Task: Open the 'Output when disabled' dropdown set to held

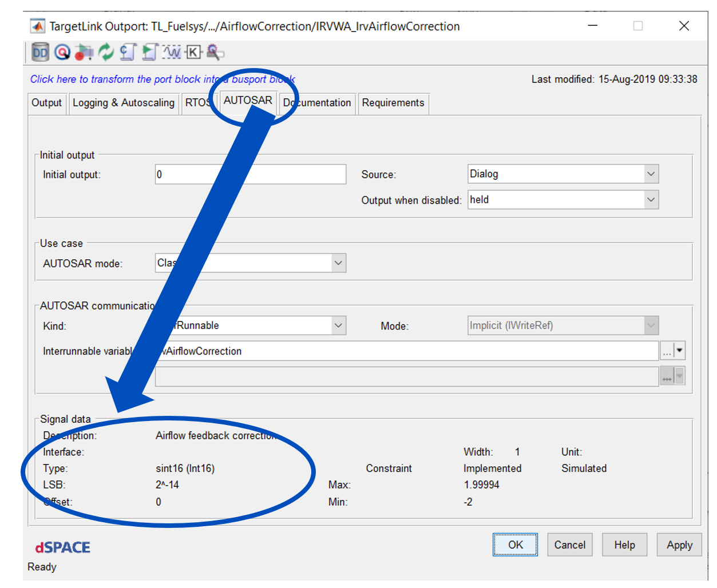Action: pos(650,199)
